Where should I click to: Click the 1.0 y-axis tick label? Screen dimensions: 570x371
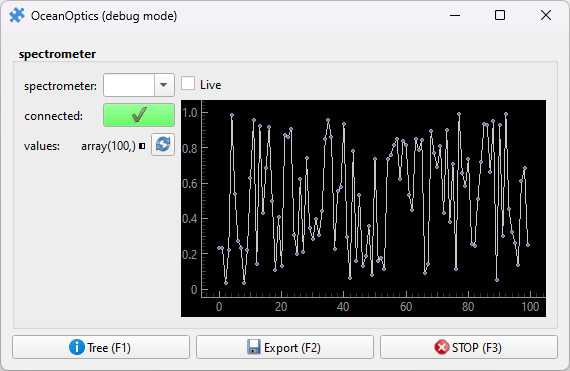click(189, 113)
